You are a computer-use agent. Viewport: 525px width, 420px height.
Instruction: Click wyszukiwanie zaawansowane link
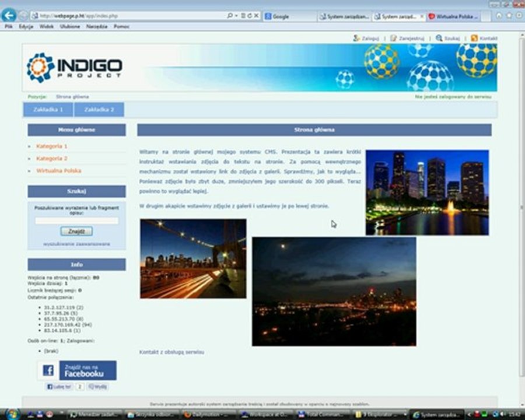pos(76,244)
